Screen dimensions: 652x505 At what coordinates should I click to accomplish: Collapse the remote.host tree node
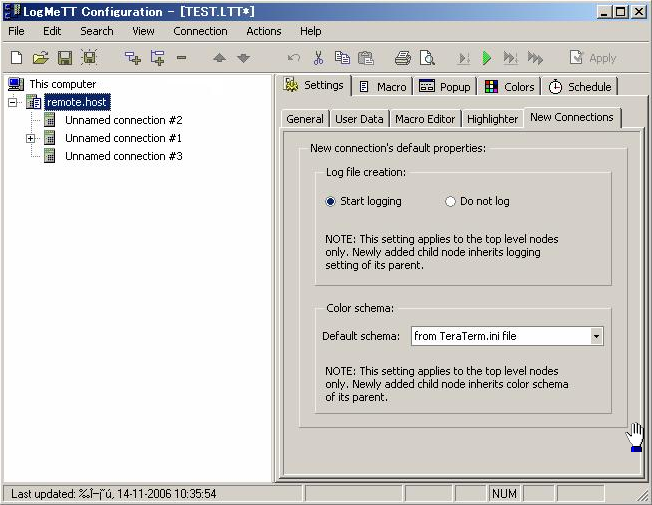(x=13, y=102)
